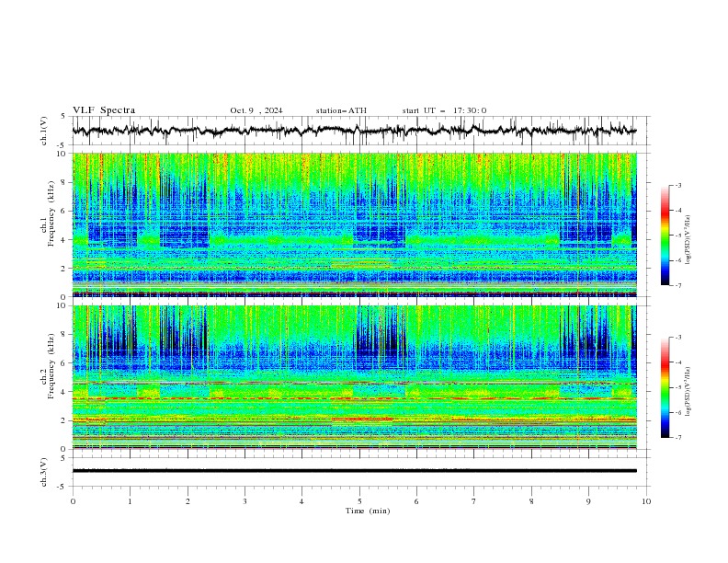This screenshot has width=728, height=563.
Task: Click the "-5" tick on ch.3(V) axis
Action: 63,487
